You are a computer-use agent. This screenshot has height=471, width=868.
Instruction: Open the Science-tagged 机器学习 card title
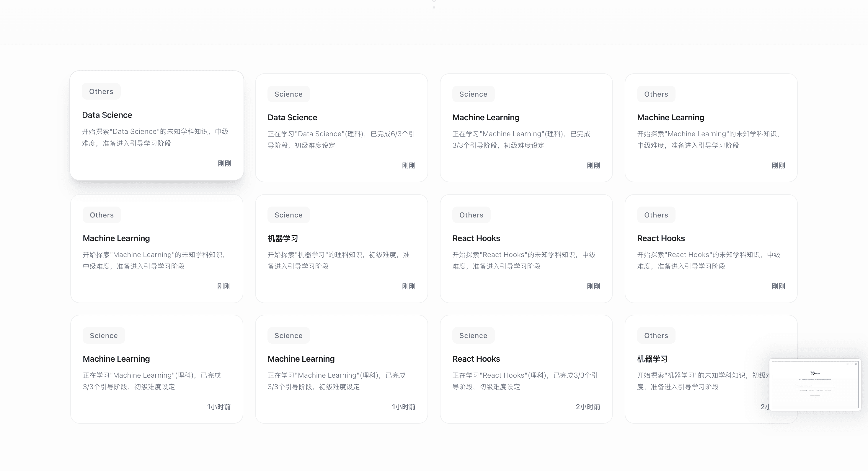click(283, 238)
